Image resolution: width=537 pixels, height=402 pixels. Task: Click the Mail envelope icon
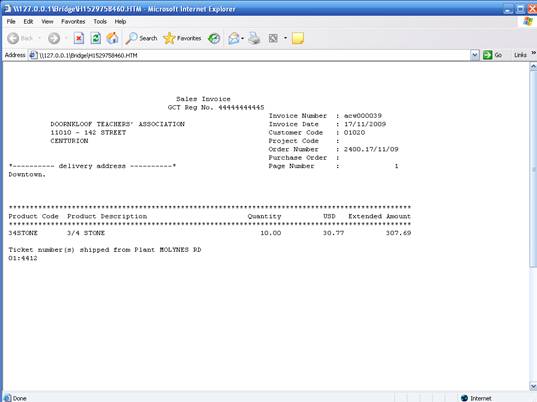234,38
